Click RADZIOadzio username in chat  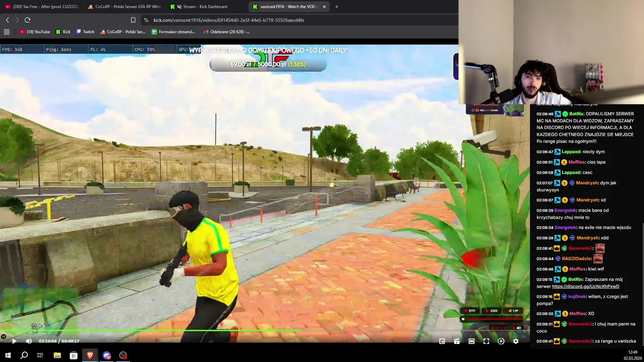pos(577,258)
